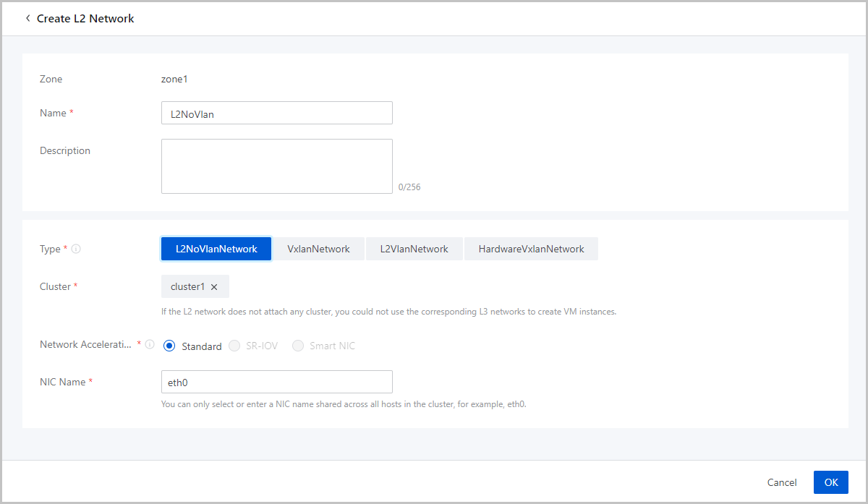Remove cluster1 with its x icon
Viewport: 868px width, 504px height.
point(214,287)
